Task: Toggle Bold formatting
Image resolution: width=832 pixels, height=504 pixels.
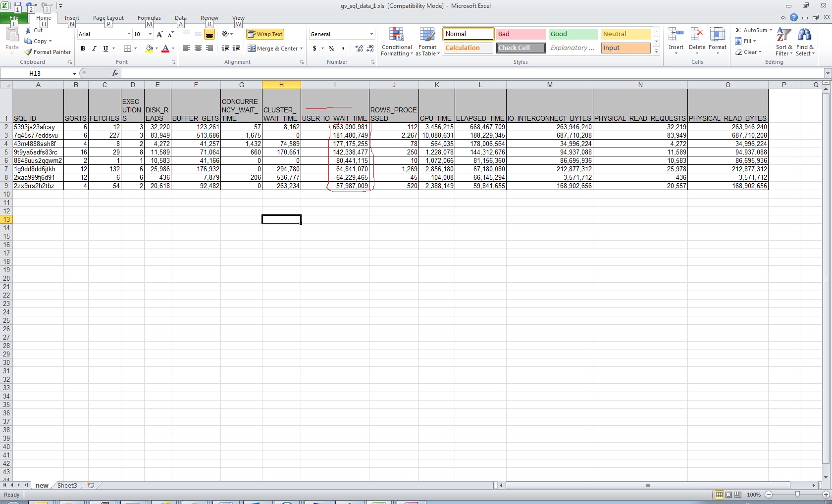Action: pos(83,49)
